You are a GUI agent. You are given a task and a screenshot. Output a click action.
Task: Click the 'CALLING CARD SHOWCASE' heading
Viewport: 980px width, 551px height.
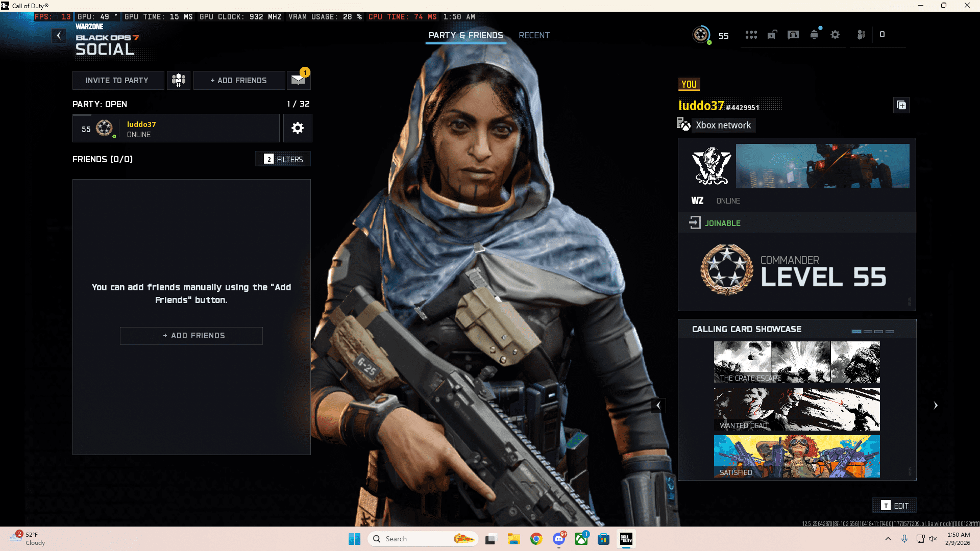[x=747, y=329]
